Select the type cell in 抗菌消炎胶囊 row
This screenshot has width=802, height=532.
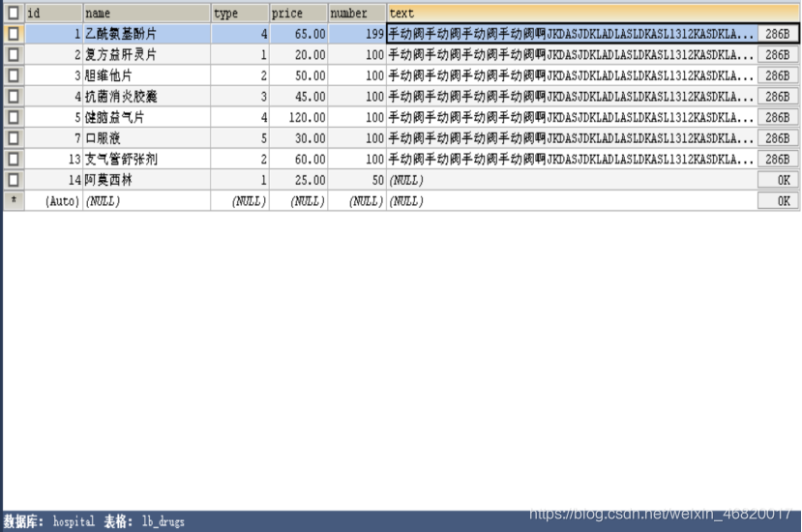[x=240, y=96]
